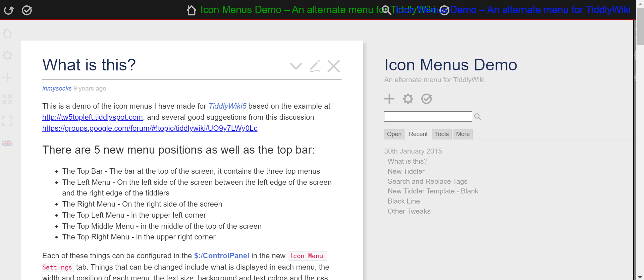Click the home icon in top bar
This screenshot has width=644, height=280.
pos(192,10)
